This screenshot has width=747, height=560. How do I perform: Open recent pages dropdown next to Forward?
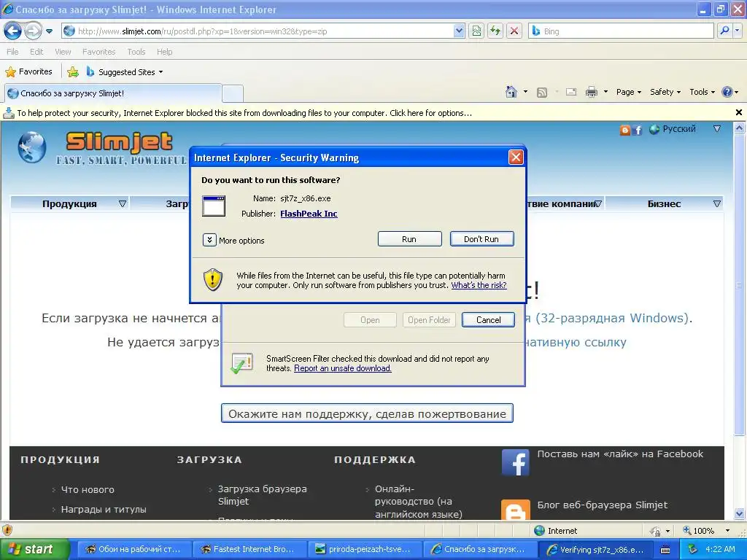pyautogui.click(x=49, y=31)
